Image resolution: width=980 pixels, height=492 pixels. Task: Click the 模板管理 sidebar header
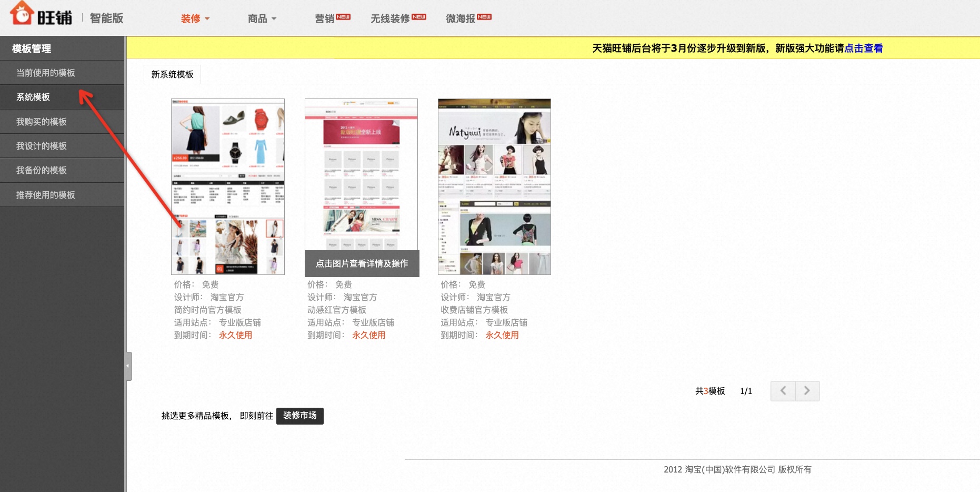(x=32, y=48)
